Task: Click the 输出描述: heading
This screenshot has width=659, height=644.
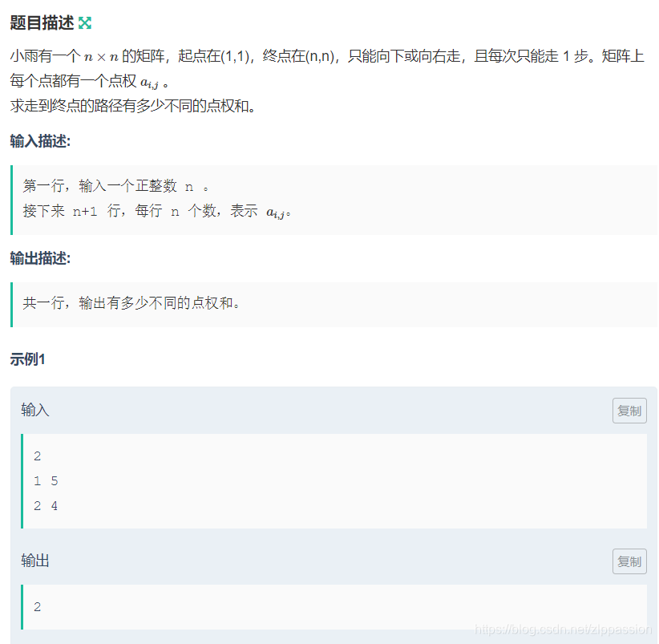Action: click(x=40, y=258)
